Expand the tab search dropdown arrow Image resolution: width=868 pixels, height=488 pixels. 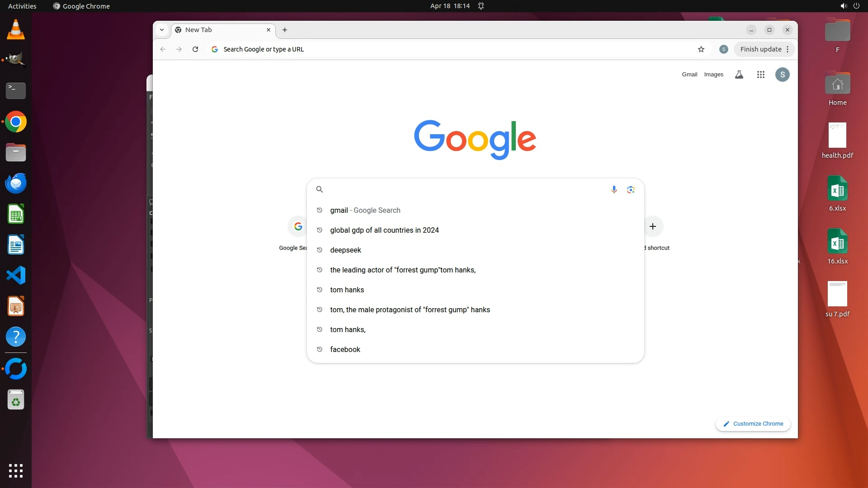tap(162, 30)
